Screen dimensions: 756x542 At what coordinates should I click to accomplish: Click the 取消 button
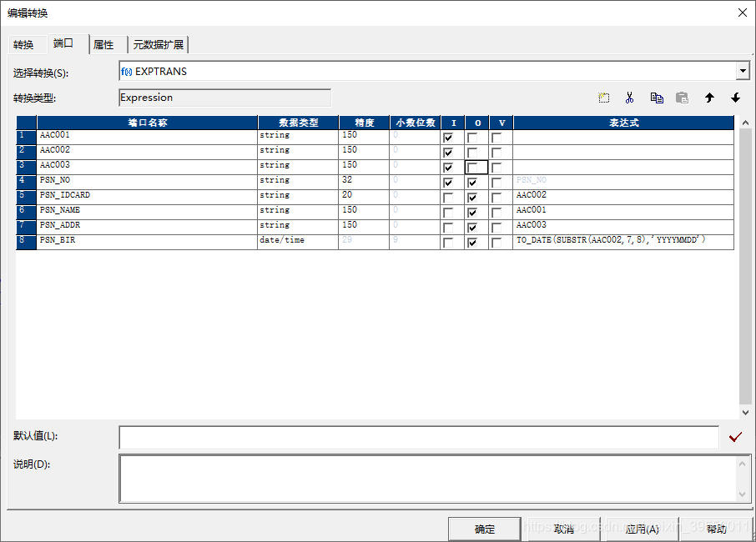click(563, 529)
